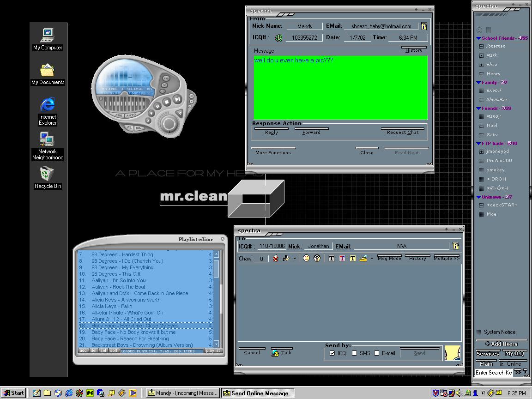Collapse the School Friends contact group
532x399 pixels.
click(x=478, y=38)
